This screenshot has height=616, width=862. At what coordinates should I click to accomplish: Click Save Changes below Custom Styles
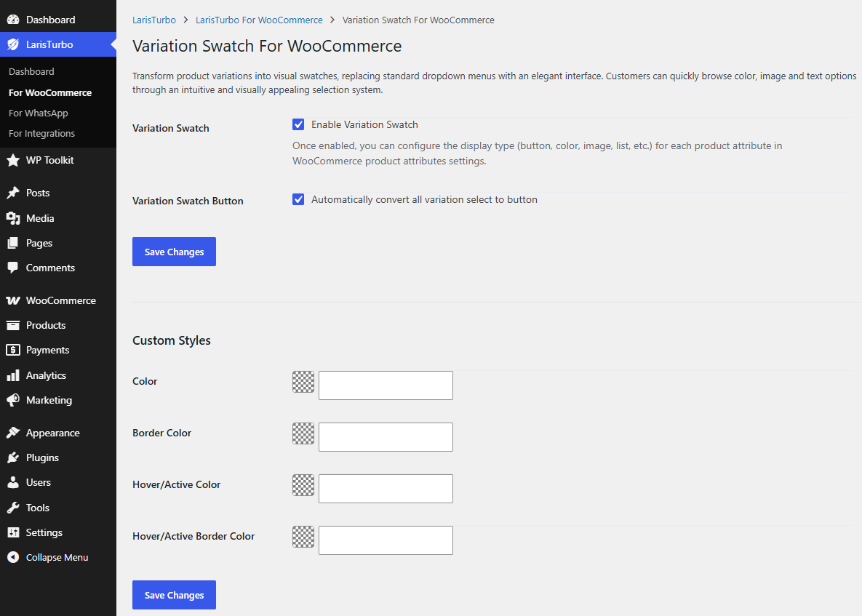click(x=175, y=595)
